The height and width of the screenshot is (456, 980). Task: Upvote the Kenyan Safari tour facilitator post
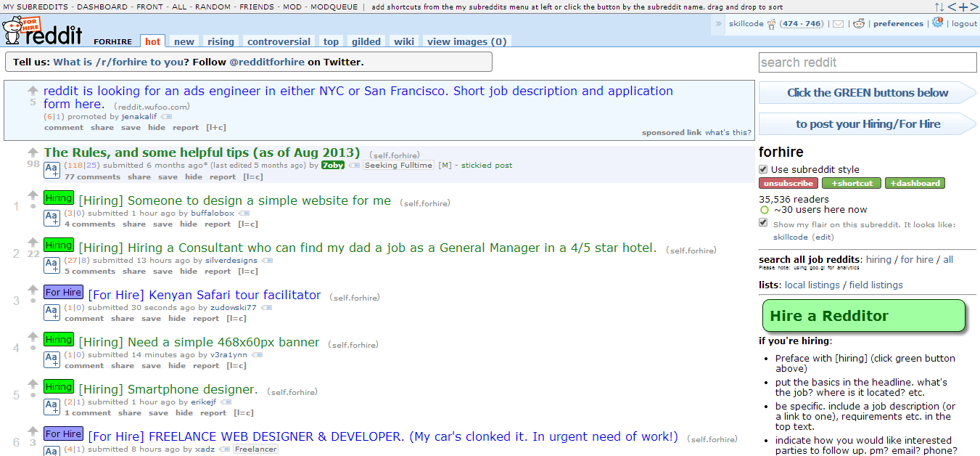pos(33,290)
